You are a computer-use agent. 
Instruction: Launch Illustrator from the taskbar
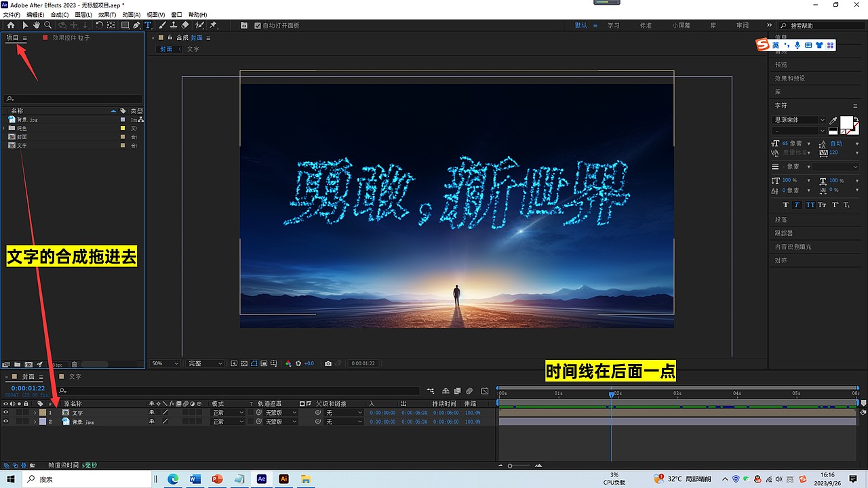coord(283,479)
